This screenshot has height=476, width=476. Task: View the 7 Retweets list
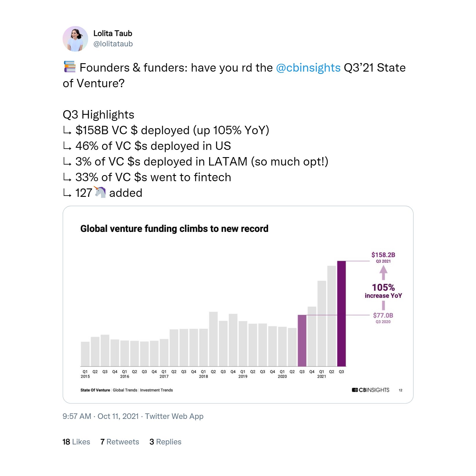(x=120, y=442)
